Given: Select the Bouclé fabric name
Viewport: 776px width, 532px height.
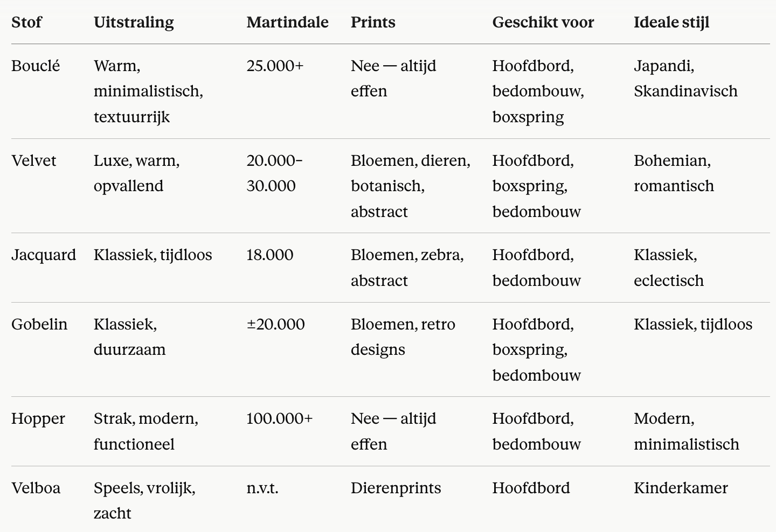Looking at the screenshot, I should (x=36, y=66).
